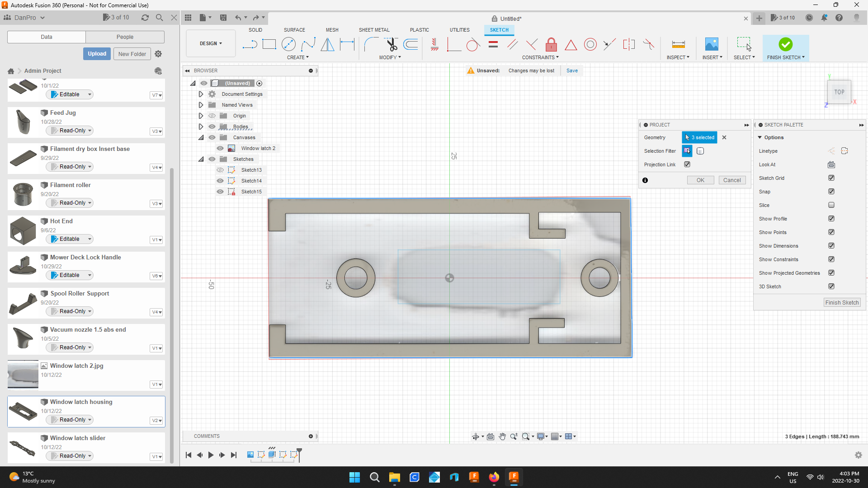Hide Sketch14 with its visibility eye
This screenshot has height=488, width=868.
pos(220,181)
